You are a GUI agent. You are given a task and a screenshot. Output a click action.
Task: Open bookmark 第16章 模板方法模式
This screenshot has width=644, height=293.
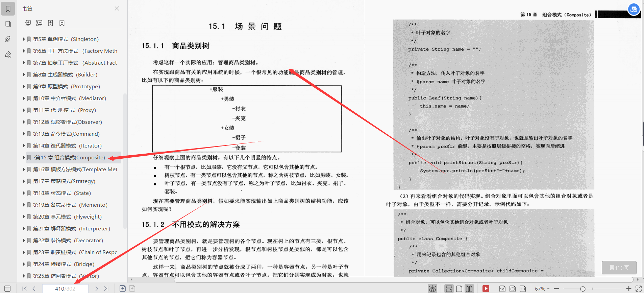point(75,169)
